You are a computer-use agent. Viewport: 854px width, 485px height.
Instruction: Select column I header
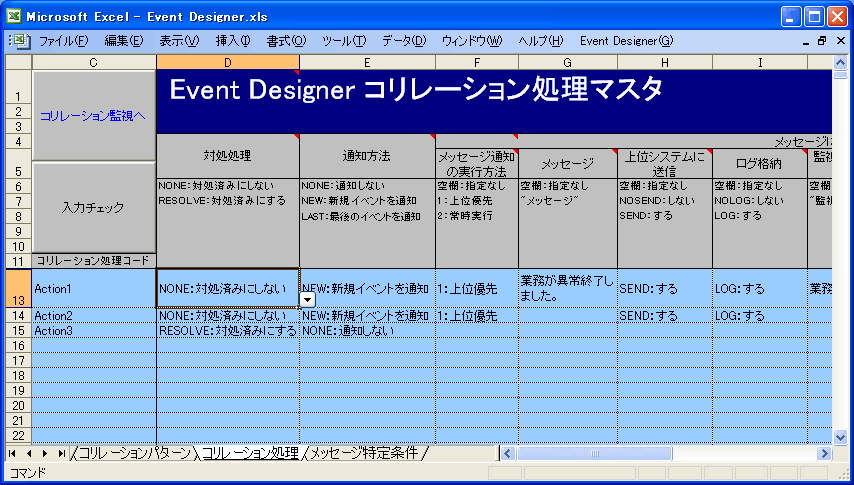click(x=760, y=62)
